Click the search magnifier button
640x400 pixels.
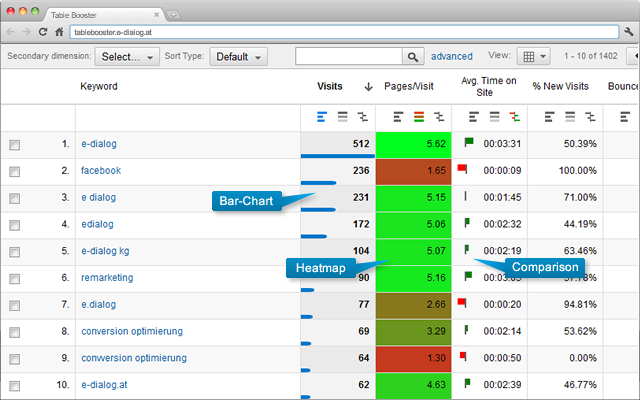pyautogui.click(x=413, y=57)
